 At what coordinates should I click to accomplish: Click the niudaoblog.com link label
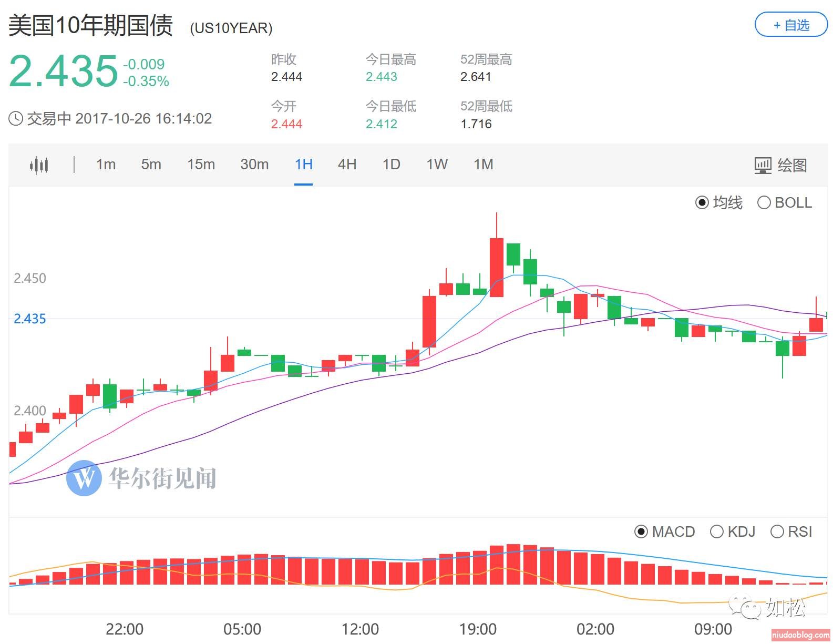click(x=800, y=636)
